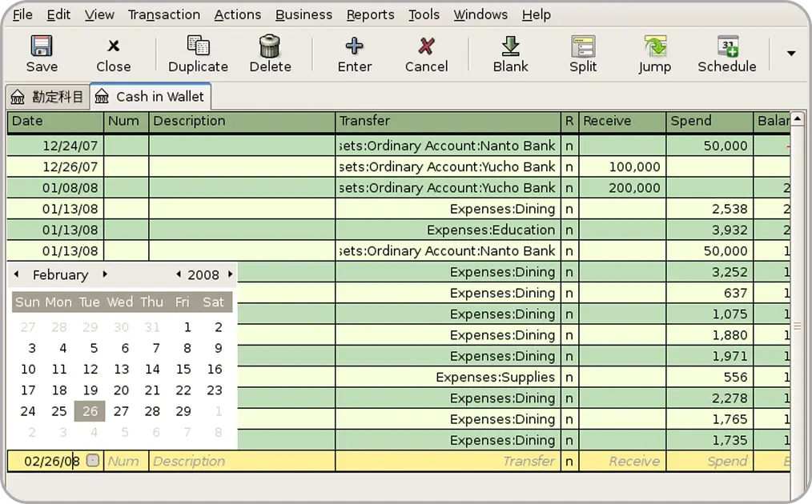Screen dimensions: 812x504
Task: Toggle reconcile status on the Expenses:Supplies row
Action: 569,377
